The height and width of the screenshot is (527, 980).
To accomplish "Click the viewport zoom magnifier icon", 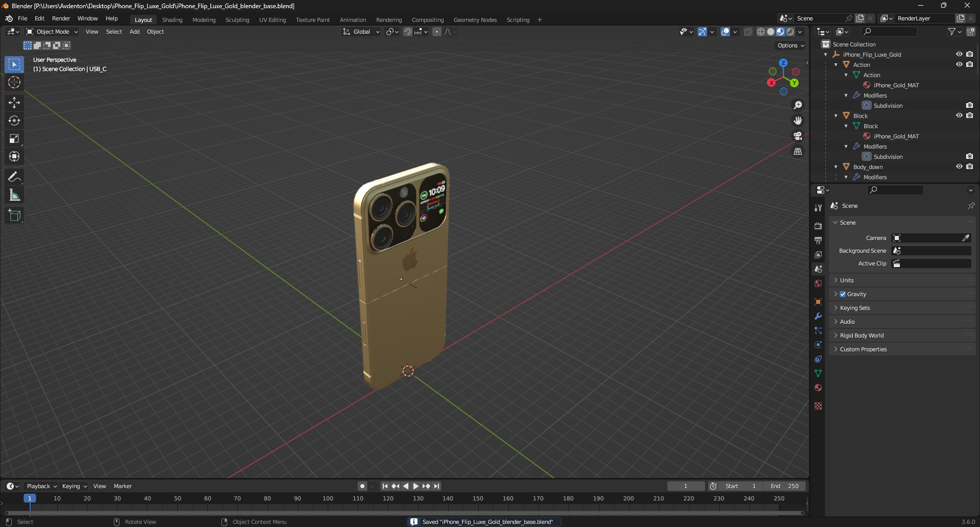I will (798, 105).
